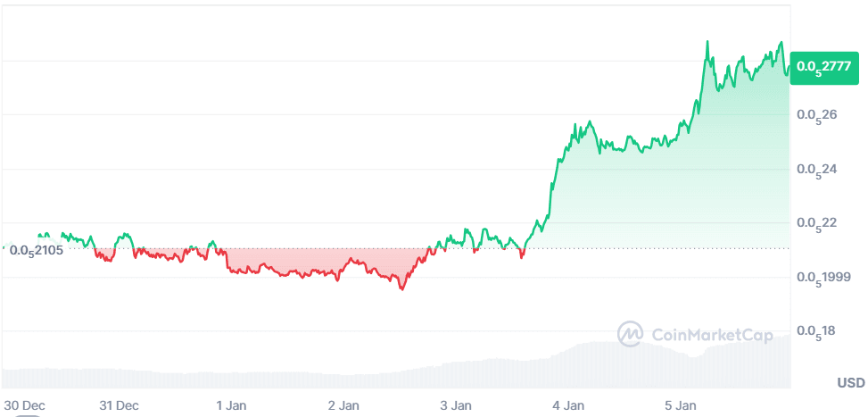Click the lowest red dip of price line

click(x=401, y=288)
